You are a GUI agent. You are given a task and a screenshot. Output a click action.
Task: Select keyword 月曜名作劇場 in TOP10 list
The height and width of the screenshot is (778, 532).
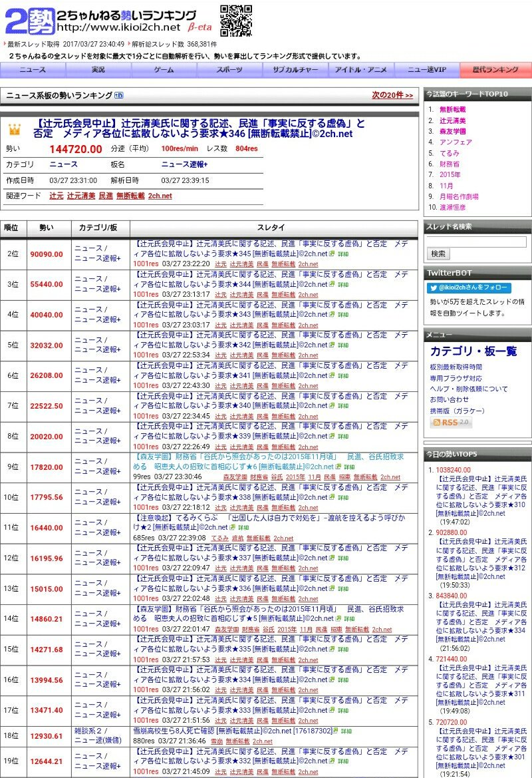(459, 196)
